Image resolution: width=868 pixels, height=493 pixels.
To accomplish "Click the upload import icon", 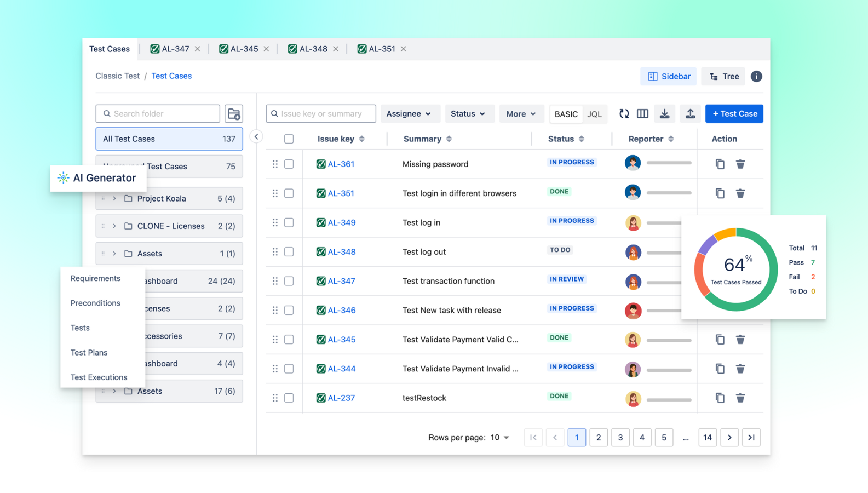I will point(690,114).
